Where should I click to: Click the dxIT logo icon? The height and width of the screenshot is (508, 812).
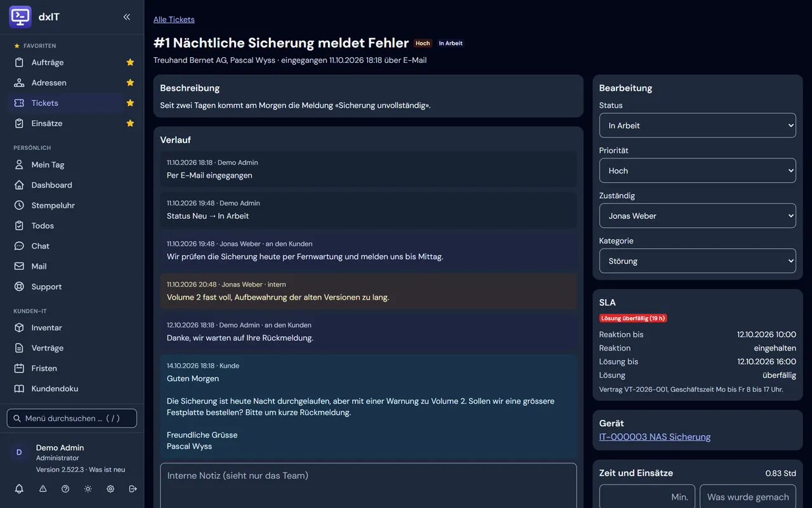pos(20,17)
